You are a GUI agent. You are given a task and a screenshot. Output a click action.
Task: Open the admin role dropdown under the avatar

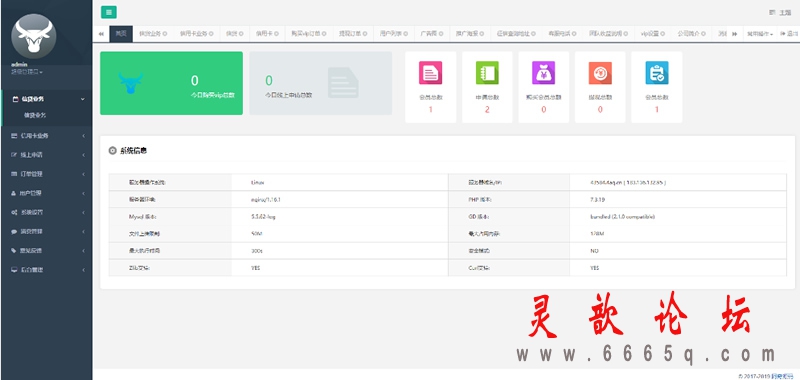click(x=27, y=72)
